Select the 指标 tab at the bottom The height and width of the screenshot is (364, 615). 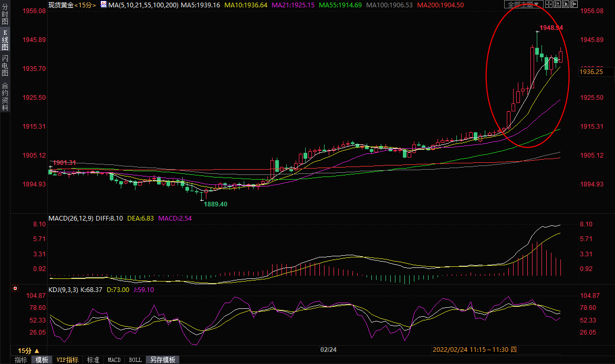point(21,360)
